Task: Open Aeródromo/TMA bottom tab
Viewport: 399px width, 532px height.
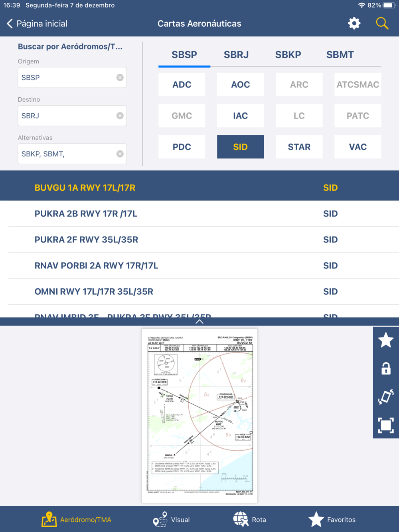Action: click(77, 520)
